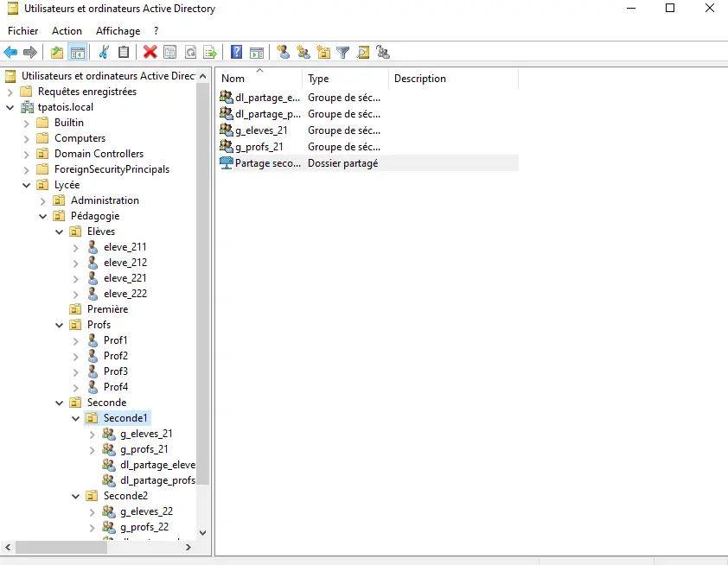Click the Export list toolbar icon
Screen dimensions: 728x565
click(210, 53)
